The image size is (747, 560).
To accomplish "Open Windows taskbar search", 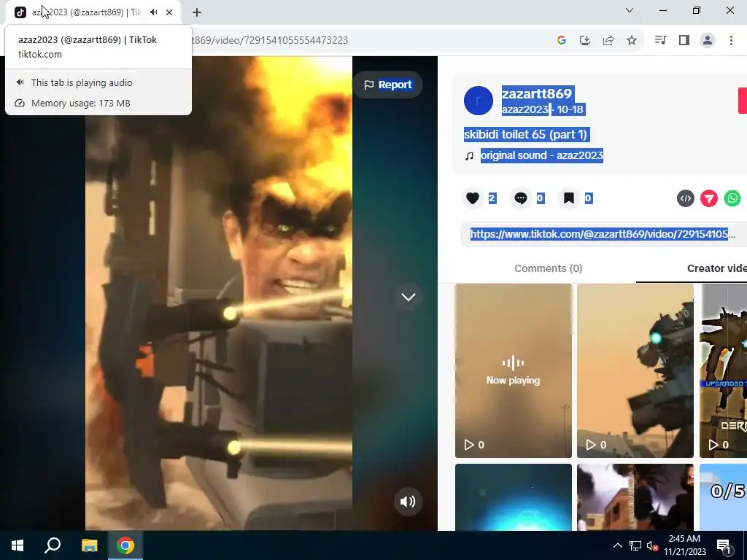I will (x=53, y=545).
